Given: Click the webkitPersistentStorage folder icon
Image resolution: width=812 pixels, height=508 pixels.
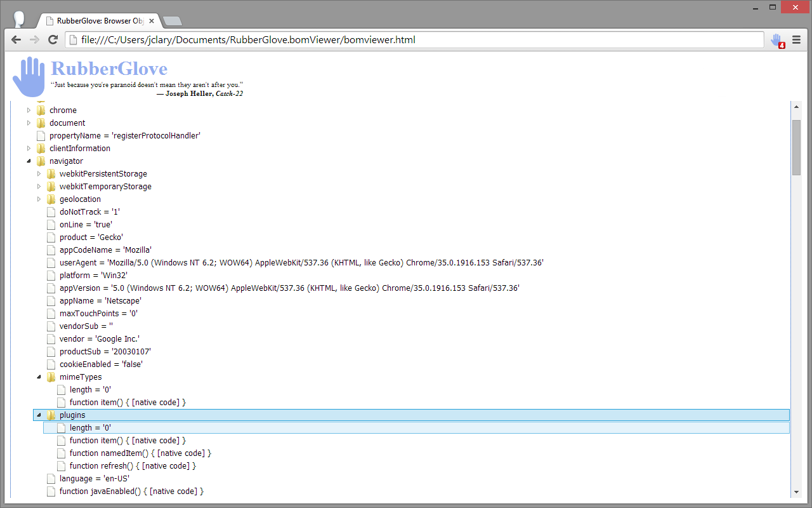Looking at the screenshot, I should click(x=51, y=174).
